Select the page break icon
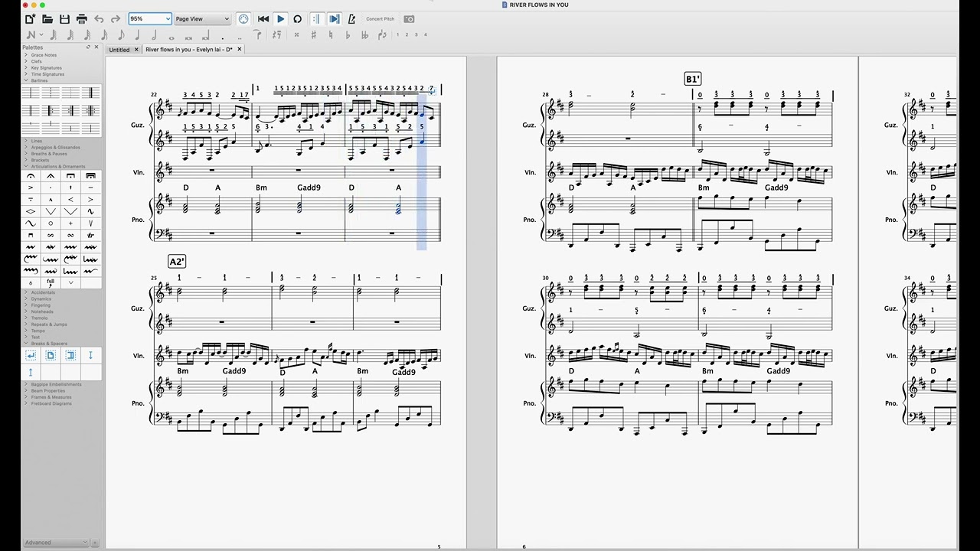 tap(51, 355)
